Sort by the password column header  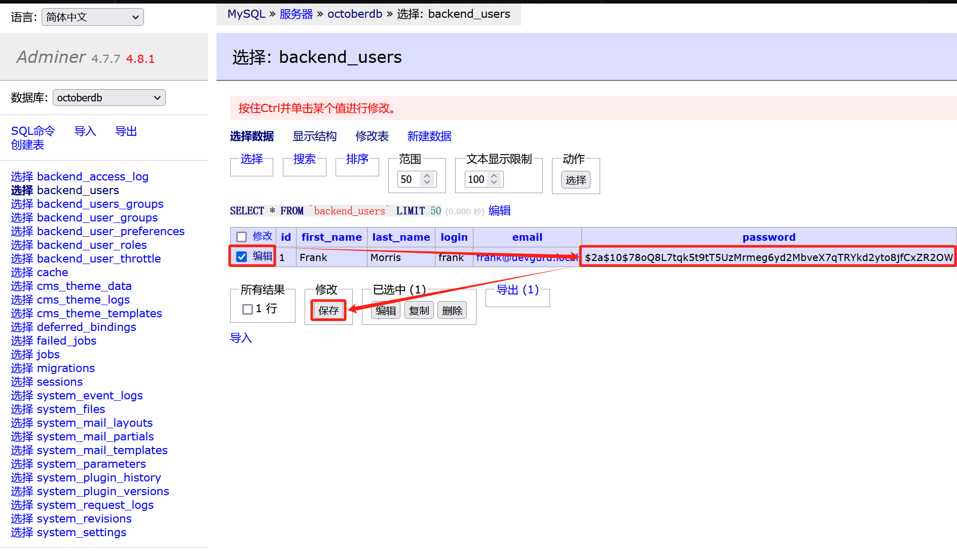(x=768, y=237)
